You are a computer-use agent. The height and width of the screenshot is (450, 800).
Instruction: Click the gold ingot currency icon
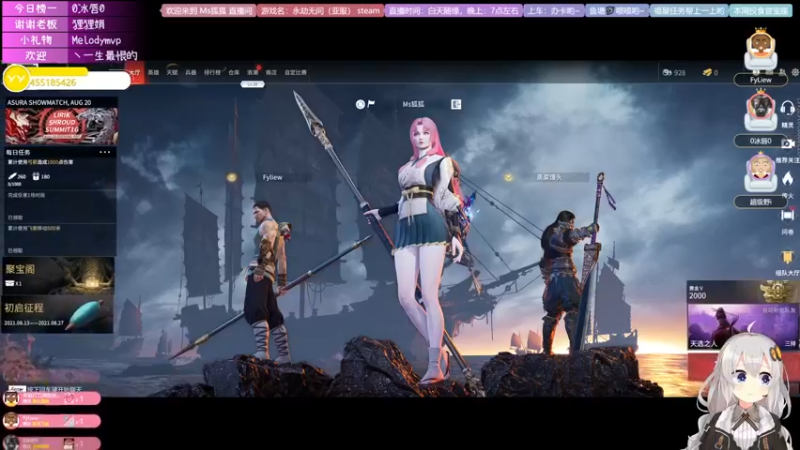(x=707, y=72)
